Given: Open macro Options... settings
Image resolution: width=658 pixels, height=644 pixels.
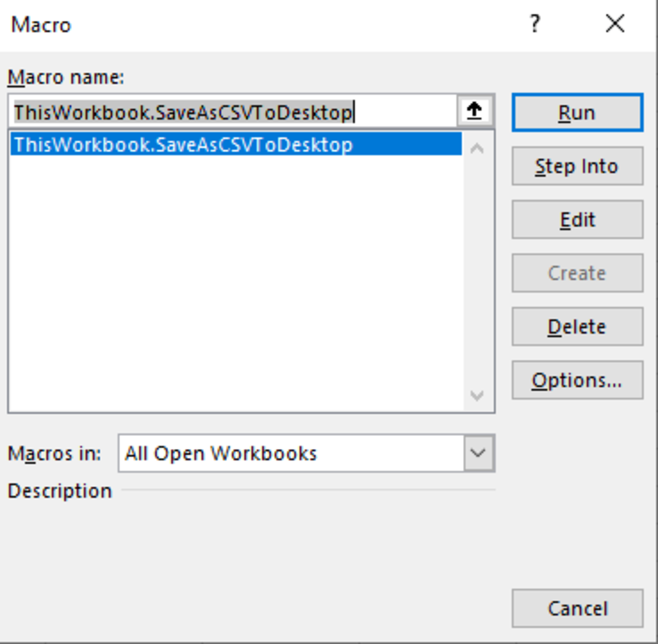Looking at the screenshot, I should (577, 380).
